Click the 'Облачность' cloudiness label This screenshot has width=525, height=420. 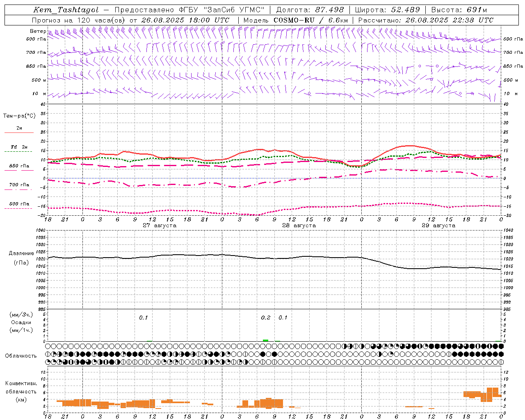(21, 356)
